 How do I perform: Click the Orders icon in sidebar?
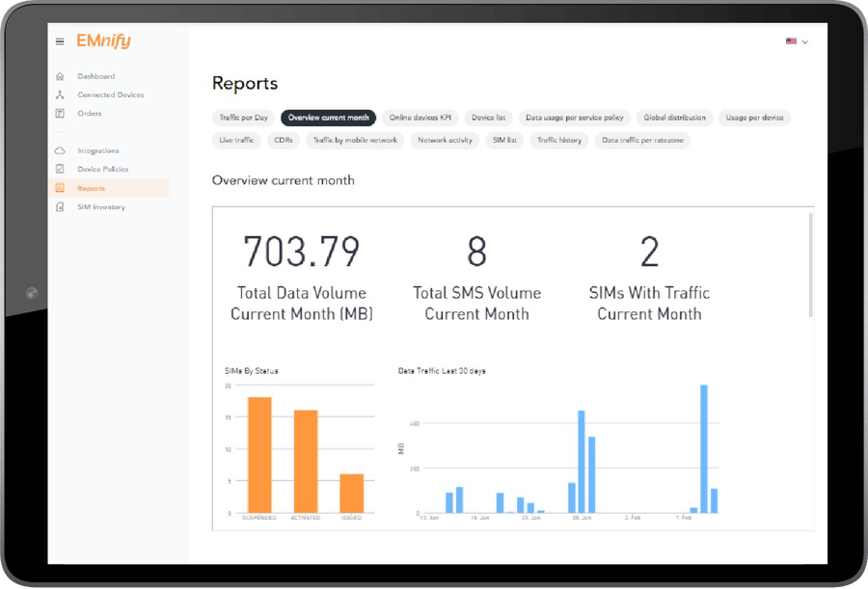coord(62,113)
